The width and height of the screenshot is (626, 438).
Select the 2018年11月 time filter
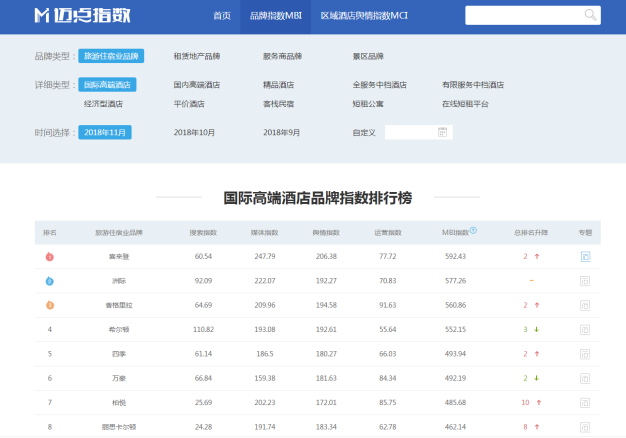coord(105,132)
